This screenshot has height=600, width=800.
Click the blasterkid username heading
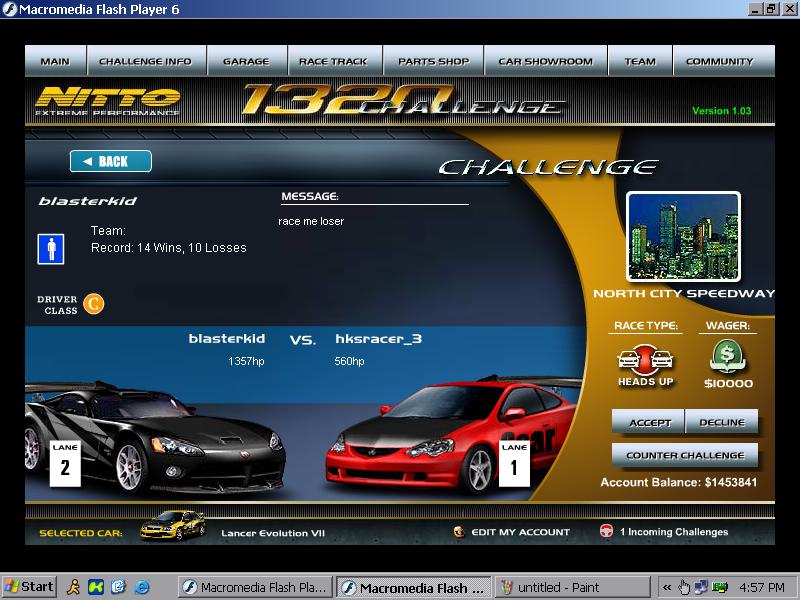(88, 201)
